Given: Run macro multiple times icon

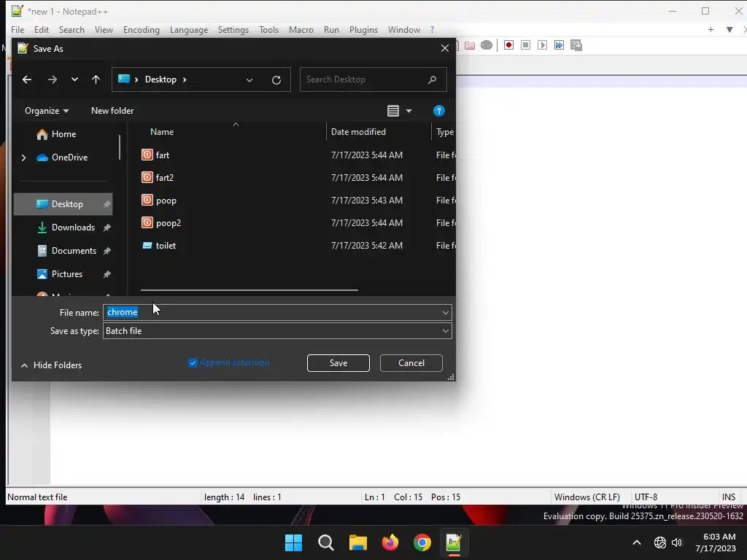Looking at the screenshot, I should 559,45.
